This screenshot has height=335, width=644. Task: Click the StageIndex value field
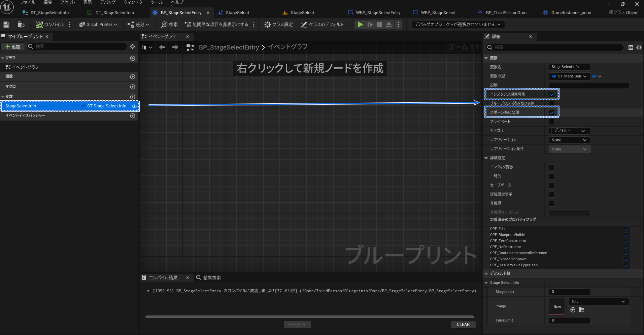click(569, 292)
